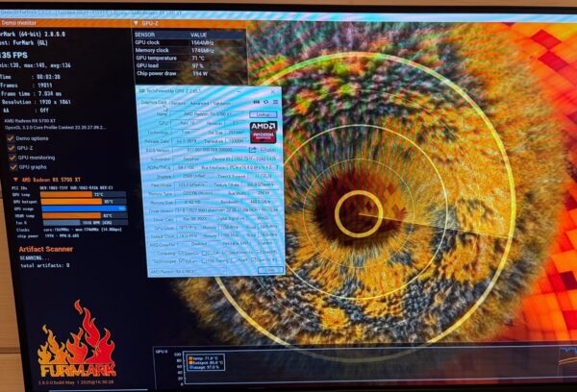
Task: Click the Lookup button
Action: click(x=263, y=113)
